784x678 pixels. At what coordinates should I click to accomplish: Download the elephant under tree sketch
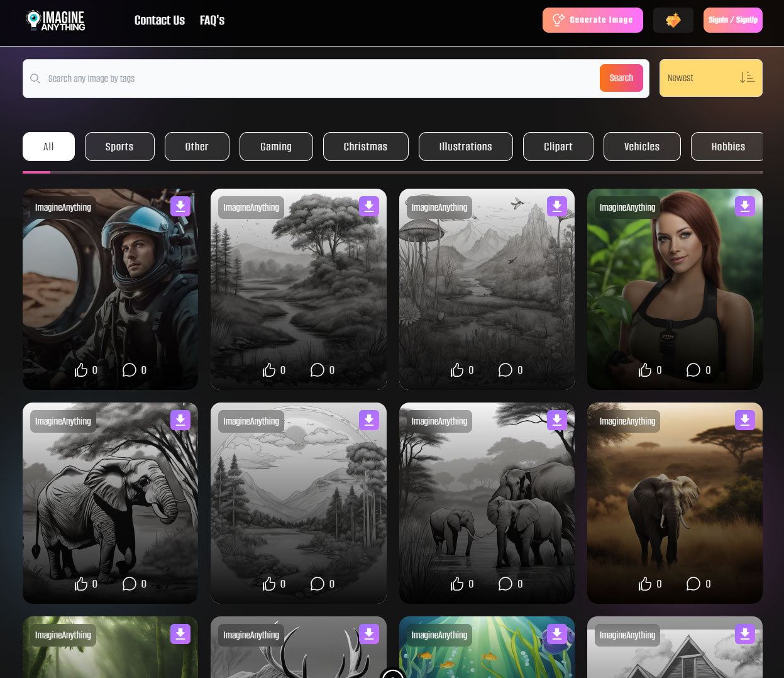[180, 420]
